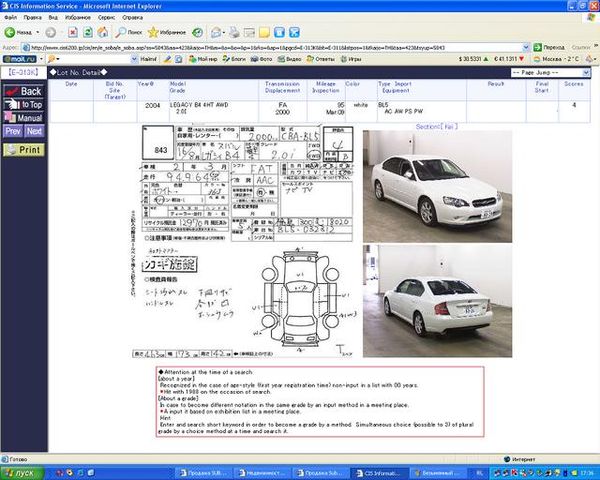Click the euro rate € 41.1311 indicator

[509, 59]
